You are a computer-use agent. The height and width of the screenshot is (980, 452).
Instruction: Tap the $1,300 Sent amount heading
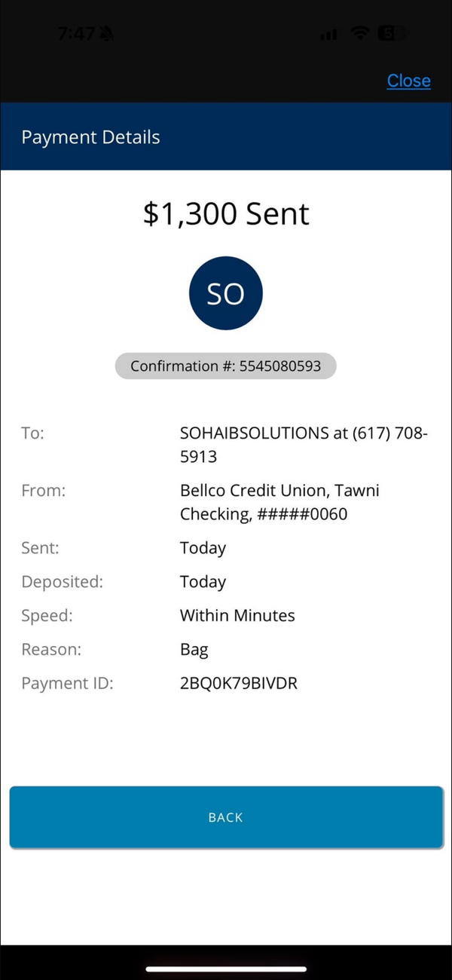226,214
